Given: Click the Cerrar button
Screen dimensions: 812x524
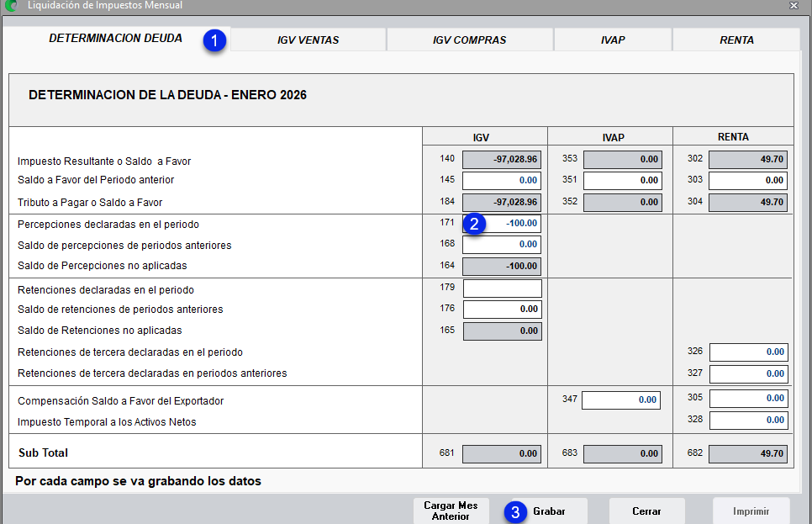Looking at the screenshot, I should click(x=646, y=511).
